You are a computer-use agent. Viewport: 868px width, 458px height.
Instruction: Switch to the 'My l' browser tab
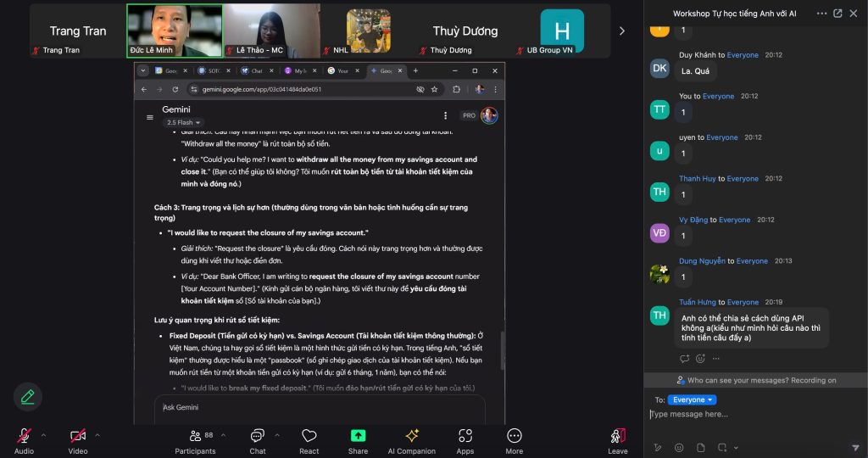point(299,71)
